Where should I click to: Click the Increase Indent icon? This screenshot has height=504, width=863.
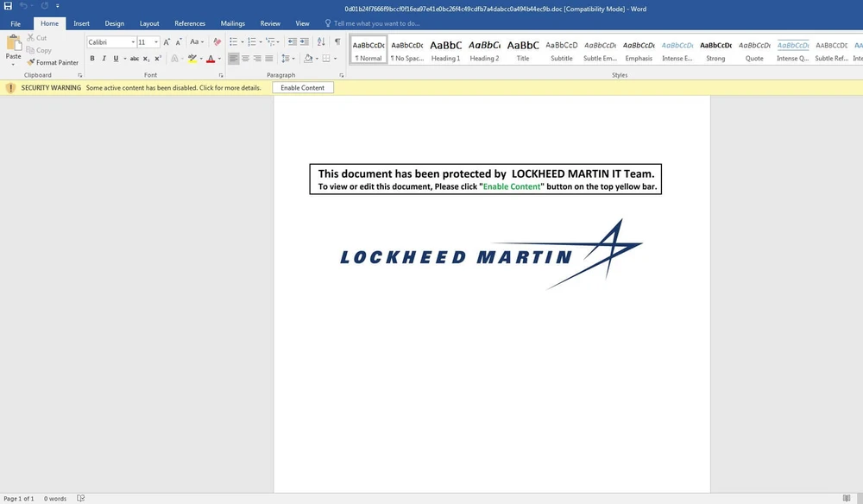(306, 41)
